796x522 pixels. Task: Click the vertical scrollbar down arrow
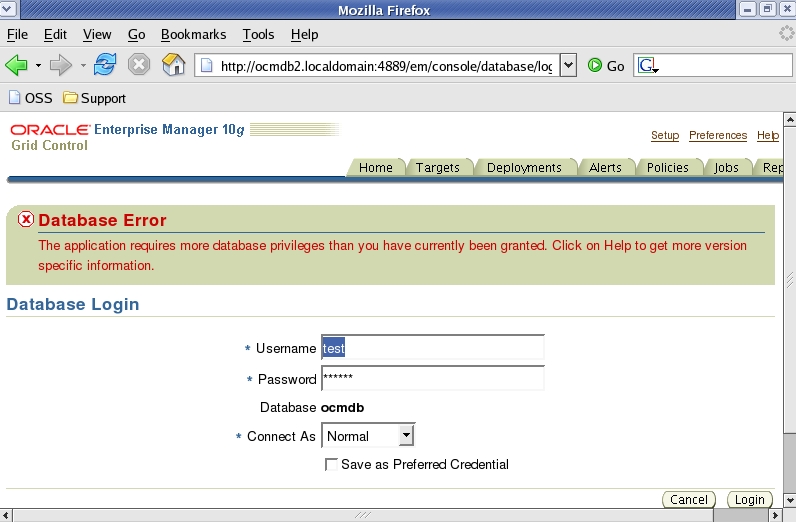790,501
